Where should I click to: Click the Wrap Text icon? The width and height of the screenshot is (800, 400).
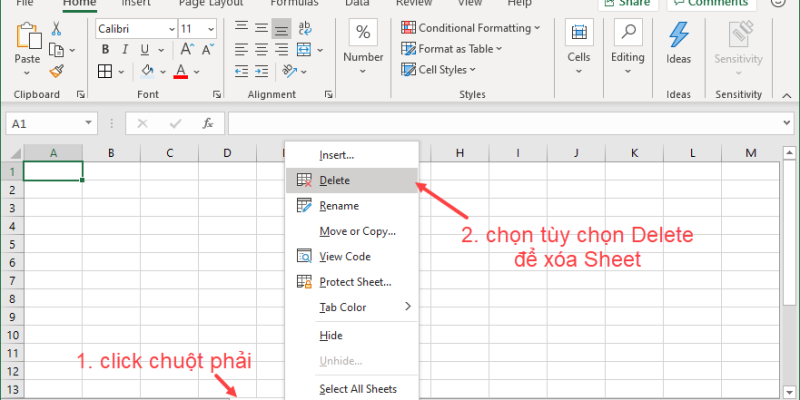pyautogui.click(x=308, y=29)
